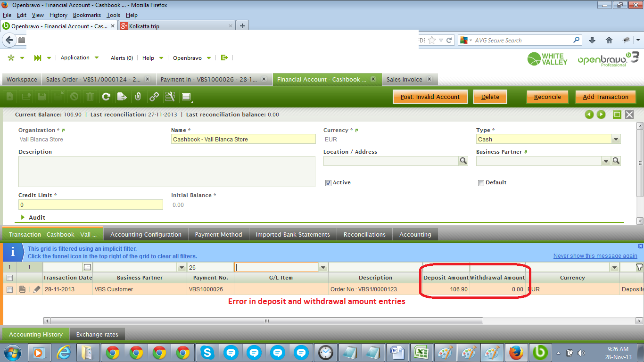Click Alerts (0)
The height and width of the screenshot is (362, 644).
pos(122,58)
